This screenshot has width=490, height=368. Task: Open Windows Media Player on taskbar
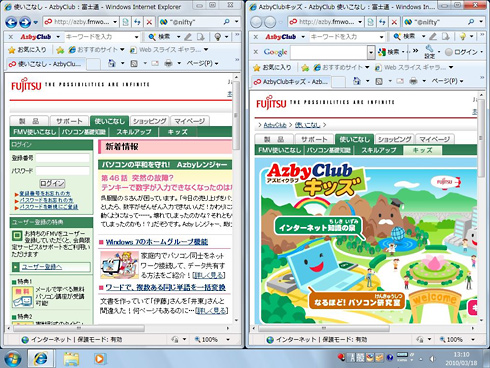pyautogui.click(x=99, y=359)
